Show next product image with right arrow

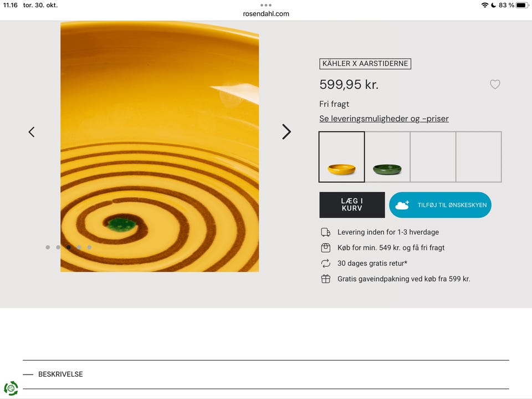point(286,132)
